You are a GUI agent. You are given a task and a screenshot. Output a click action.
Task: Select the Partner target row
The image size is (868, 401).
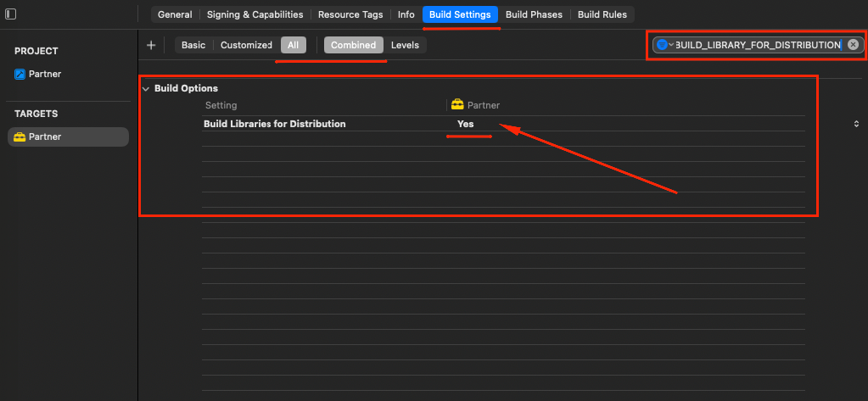(68, 136)
